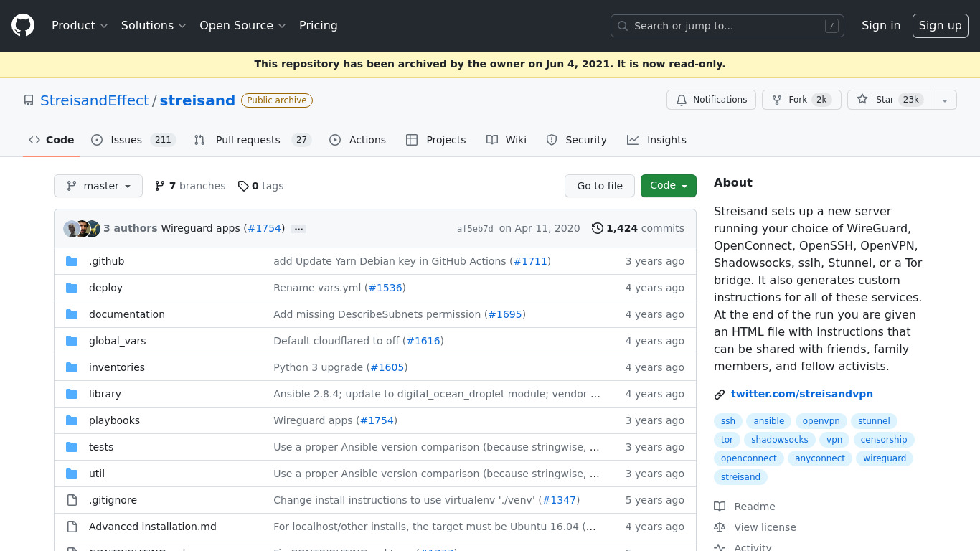
Task: Click the ssh topic tag
Action: [728, 421]
